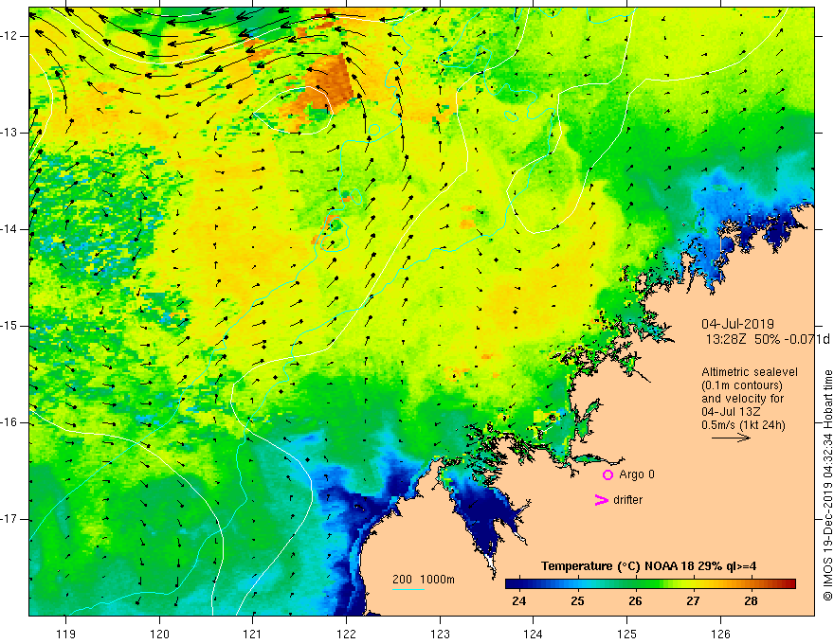Click the 'Temperature (°C) NOAA 18 29% ql>=4' title
The height and width of the screenshot is (644, 834).
click(649, 566)
